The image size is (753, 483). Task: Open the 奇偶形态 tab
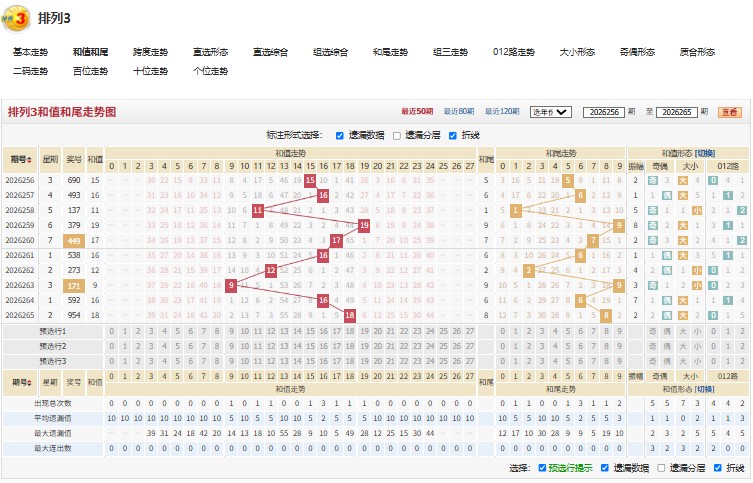pos(637,52)
